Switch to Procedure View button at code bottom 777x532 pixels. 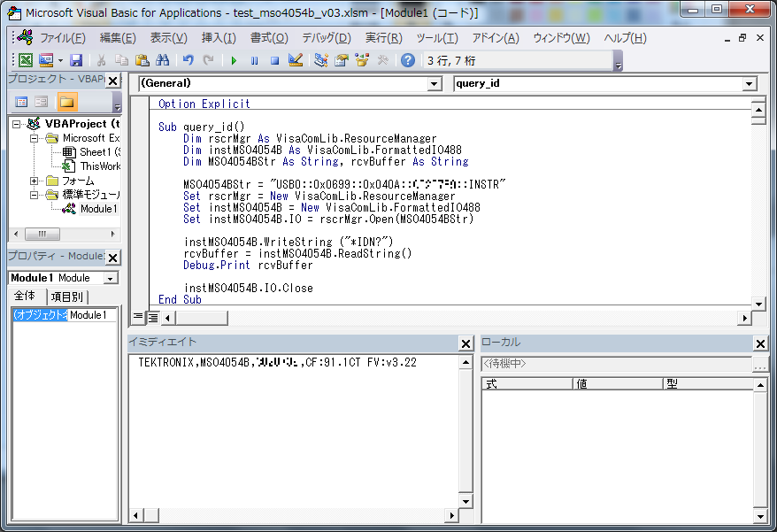click(138, 317)
